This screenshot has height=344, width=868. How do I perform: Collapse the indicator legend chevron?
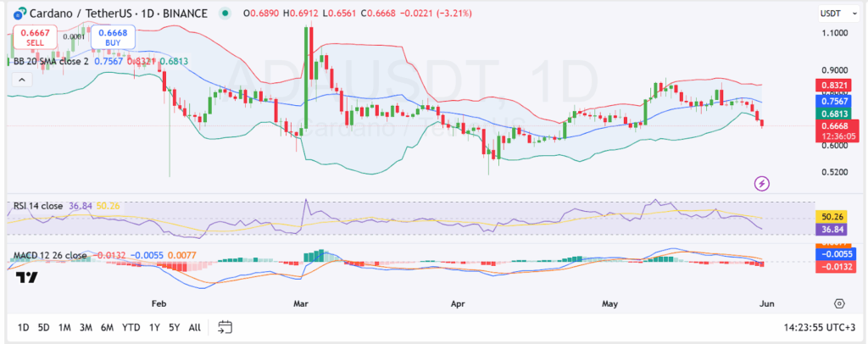coord(21,80)
